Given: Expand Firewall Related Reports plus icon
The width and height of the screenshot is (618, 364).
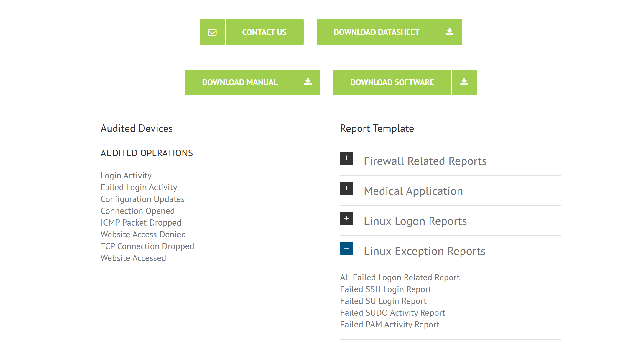Looking at the screenshot, I should pos(346,158).
